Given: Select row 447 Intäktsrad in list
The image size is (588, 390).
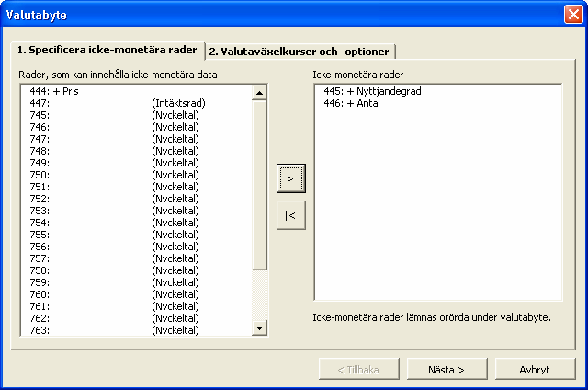Looking at the screenshot, I should tap(137, 103).
